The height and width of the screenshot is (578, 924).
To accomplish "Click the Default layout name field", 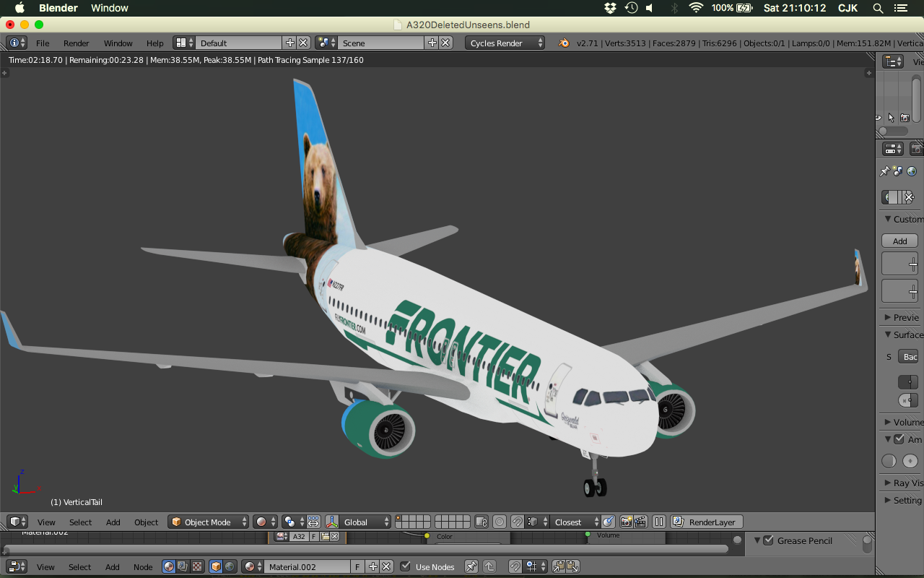I will click(239, 43).
